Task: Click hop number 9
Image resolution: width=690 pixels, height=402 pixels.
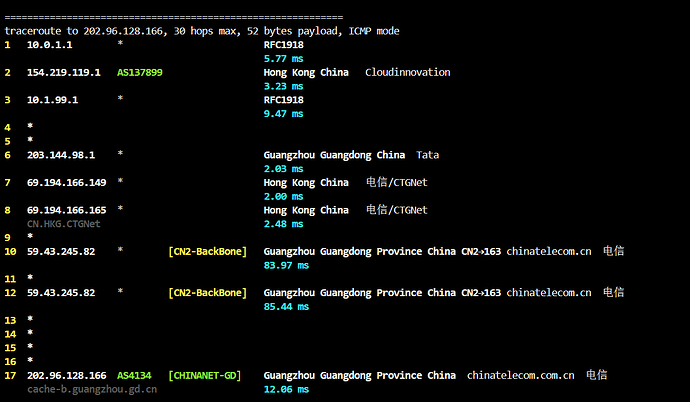Action: pos(7,238)
